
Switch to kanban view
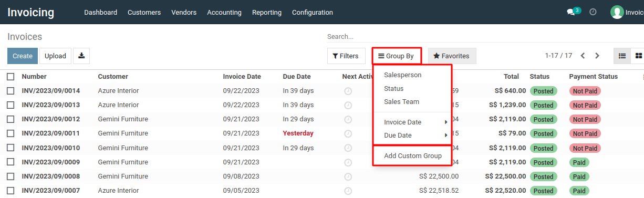coord(638,56)
